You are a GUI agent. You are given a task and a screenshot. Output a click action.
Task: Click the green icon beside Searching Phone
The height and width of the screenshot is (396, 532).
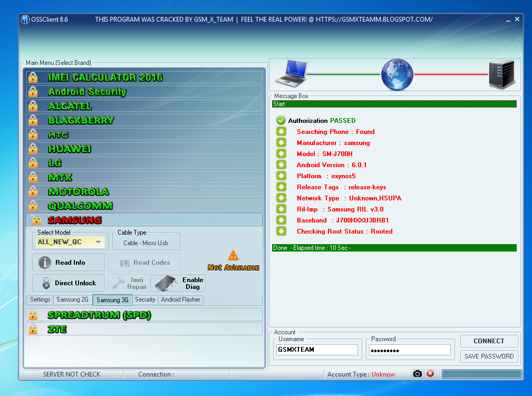[281, 132]
